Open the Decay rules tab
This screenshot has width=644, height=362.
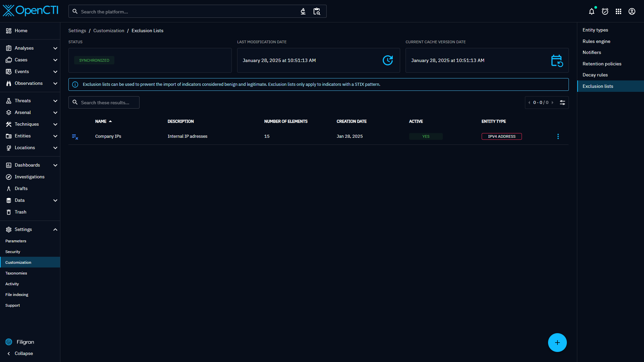click(595, 75)
